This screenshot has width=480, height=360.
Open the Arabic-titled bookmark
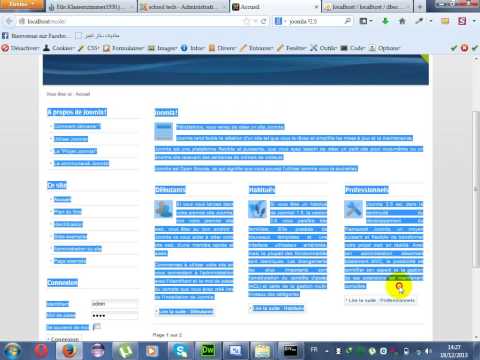[98, 36]
